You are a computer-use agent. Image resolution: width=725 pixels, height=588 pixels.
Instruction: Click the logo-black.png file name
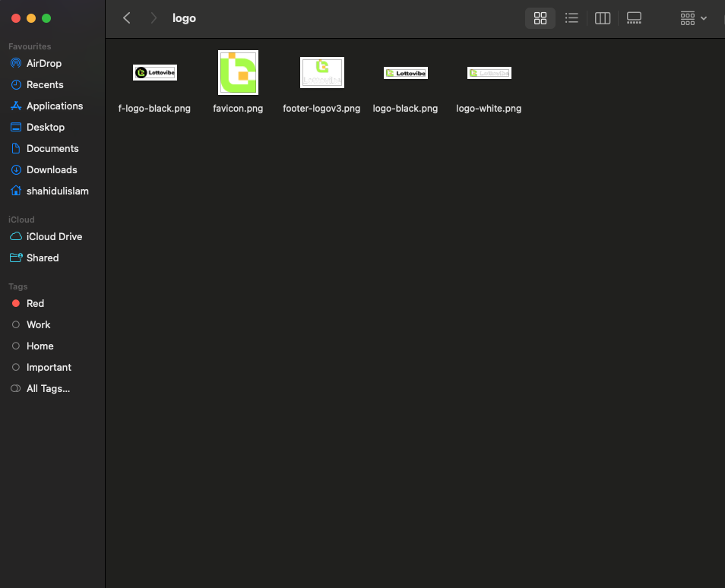[406, 109]
